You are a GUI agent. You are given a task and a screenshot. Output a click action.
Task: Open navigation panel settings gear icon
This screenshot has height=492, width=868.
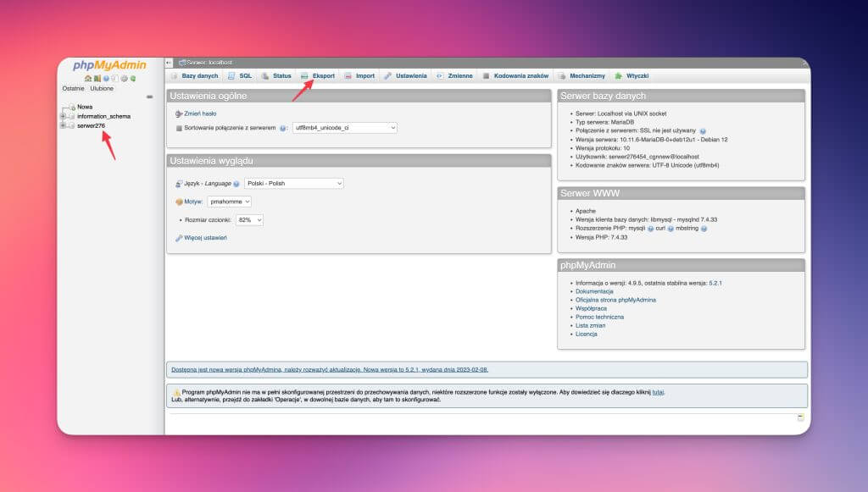pyautogui.click(x=124, y=79)
